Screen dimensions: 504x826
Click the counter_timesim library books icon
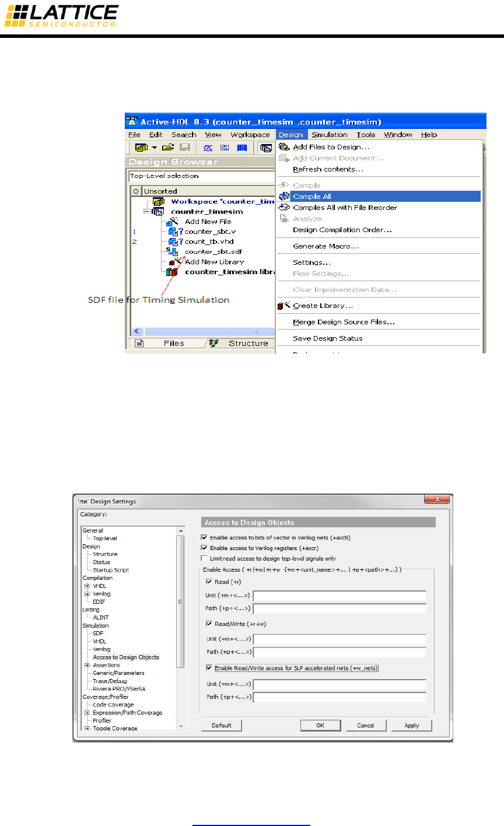172,272
